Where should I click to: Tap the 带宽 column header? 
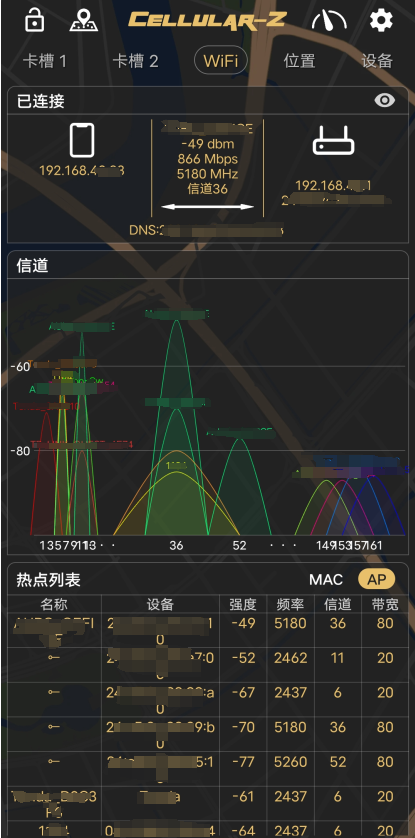[x=385, y=604]
